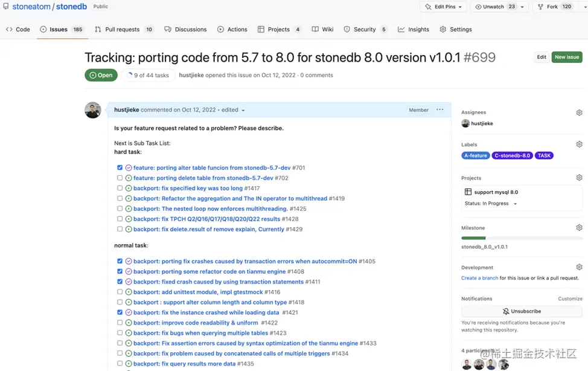Click the green New issue button

point(567,57)
